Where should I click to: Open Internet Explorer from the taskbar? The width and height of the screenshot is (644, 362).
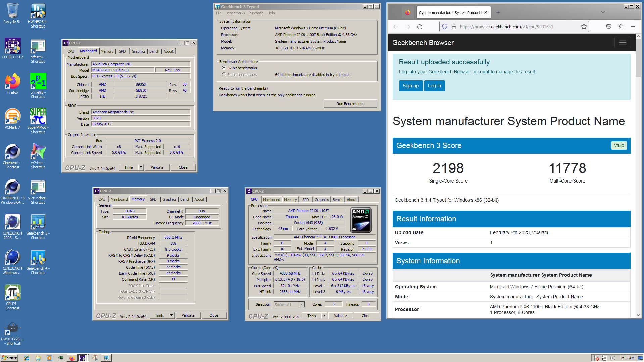(27, 358)
